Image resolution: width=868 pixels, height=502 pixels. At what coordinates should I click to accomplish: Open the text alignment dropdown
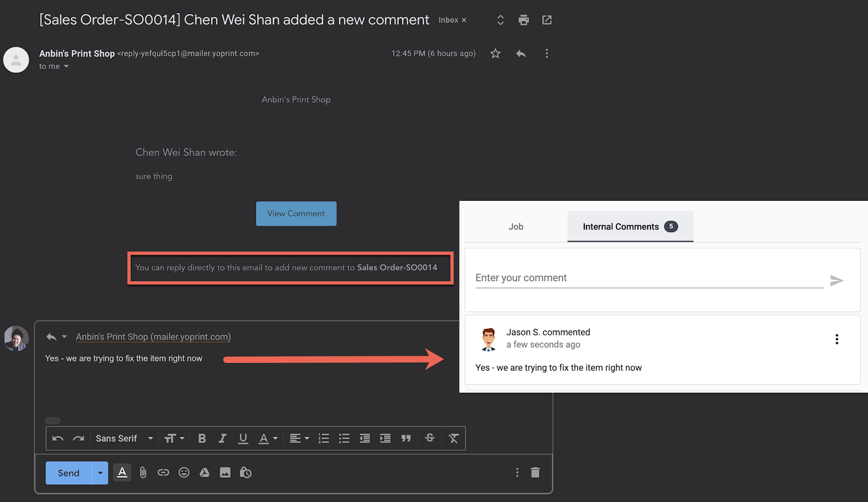tap(299, 439)
